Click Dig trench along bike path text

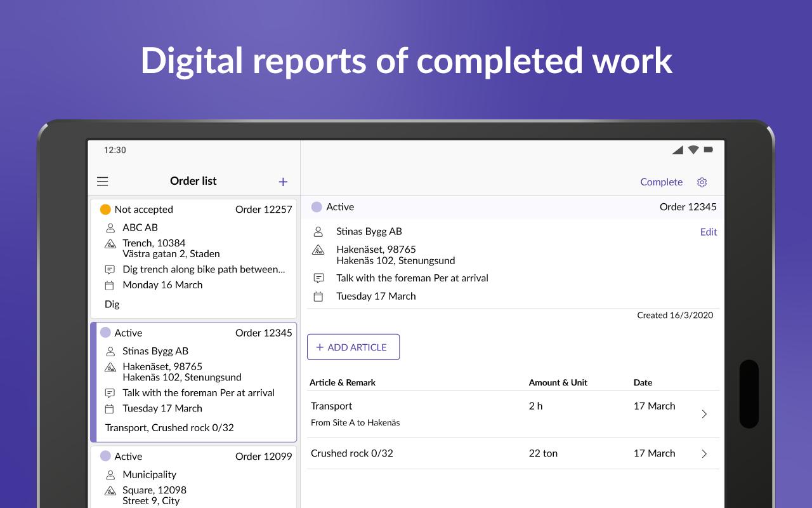pyautogui.click(x=204, y=269)
